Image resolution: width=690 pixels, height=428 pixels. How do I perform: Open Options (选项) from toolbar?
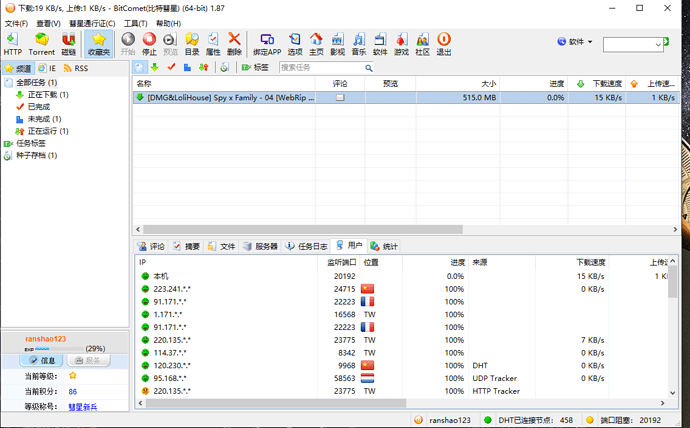tap(295, 44)
